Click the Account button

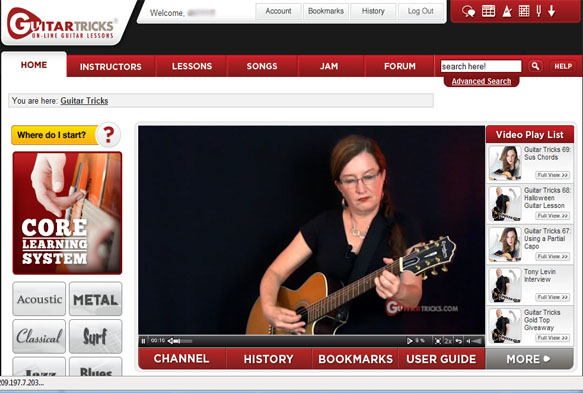pyautogui.click(x=278, y=12)
